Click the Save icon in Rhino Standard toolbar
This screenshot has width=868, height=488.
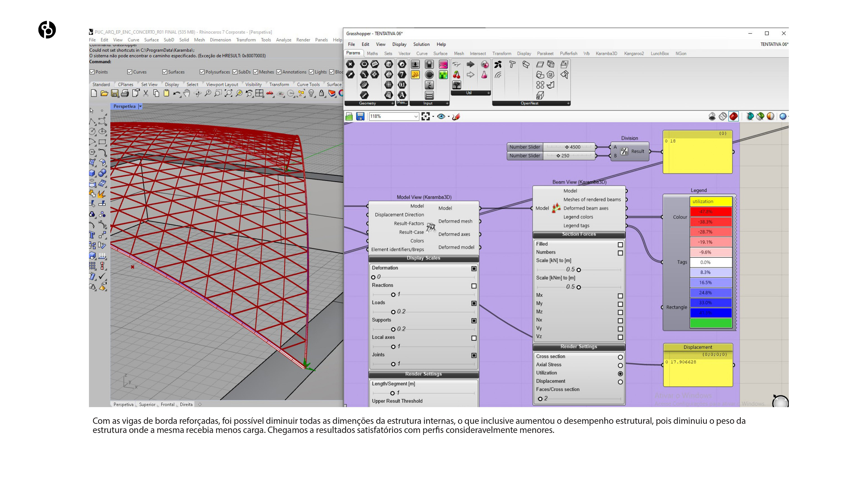pos(115,93)
